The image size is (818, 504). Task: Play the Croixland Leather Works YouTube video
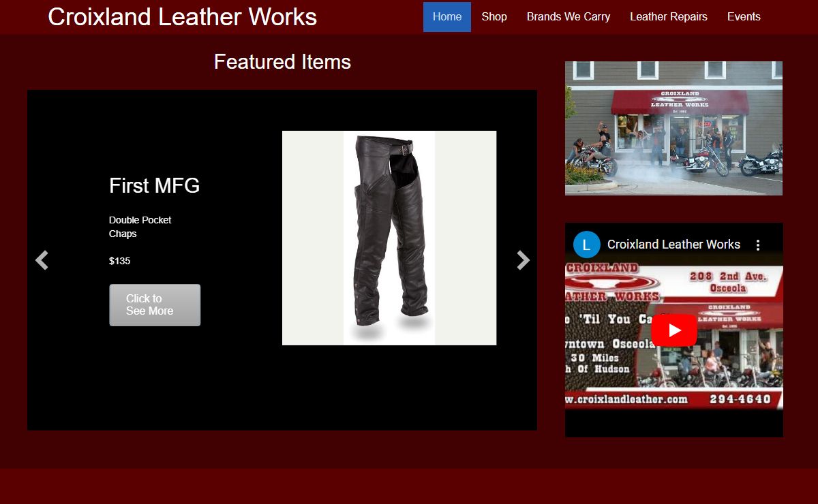[674, 330]
